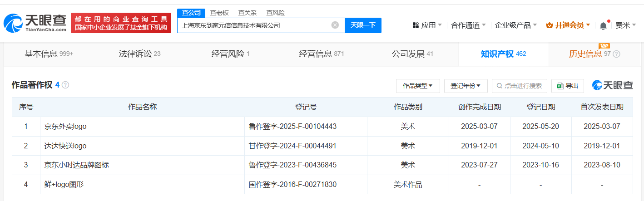The image size is (644, 201).
Task: Expand the 作品类型 filter dropdown
Action: [x=417, y=86]
